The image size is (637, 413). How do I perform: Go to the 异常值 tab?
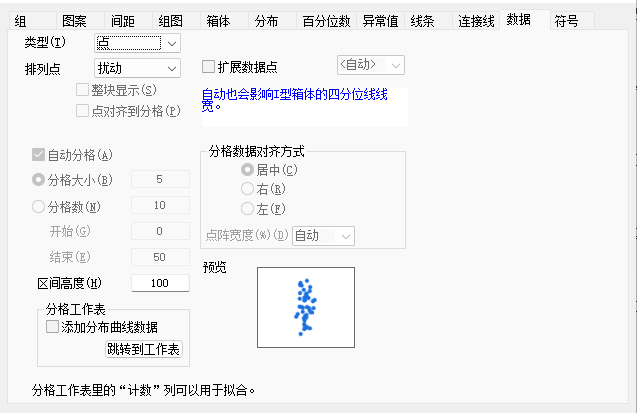click(379, 20)
